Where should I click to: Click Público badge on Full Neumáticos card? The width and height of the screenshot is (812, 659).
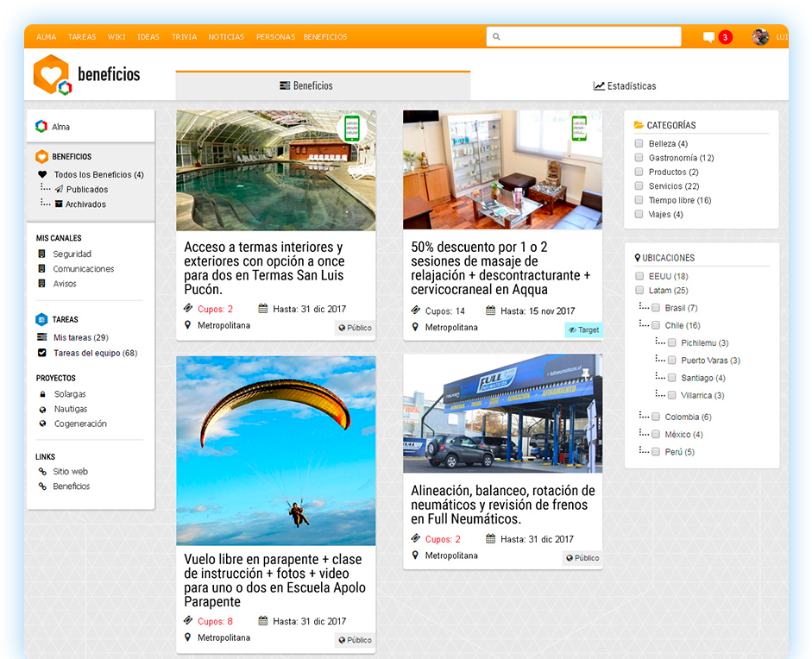point(582,558)
